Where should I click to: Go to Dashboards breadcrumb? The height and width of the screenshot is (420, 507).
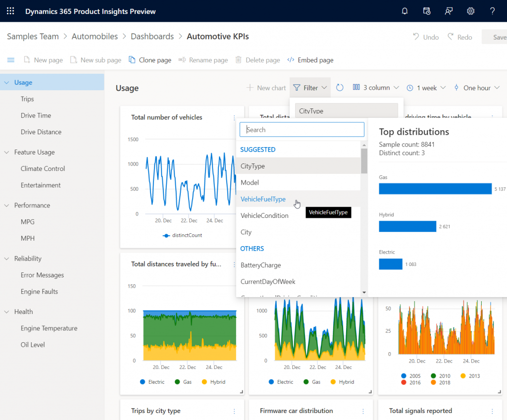(x=152, y=36)
